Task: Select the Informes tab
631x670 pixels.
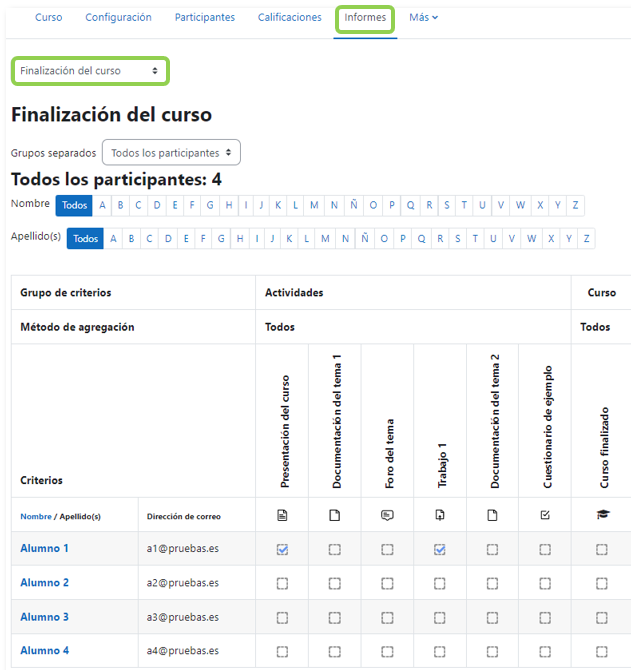Action: pos(365,18)
